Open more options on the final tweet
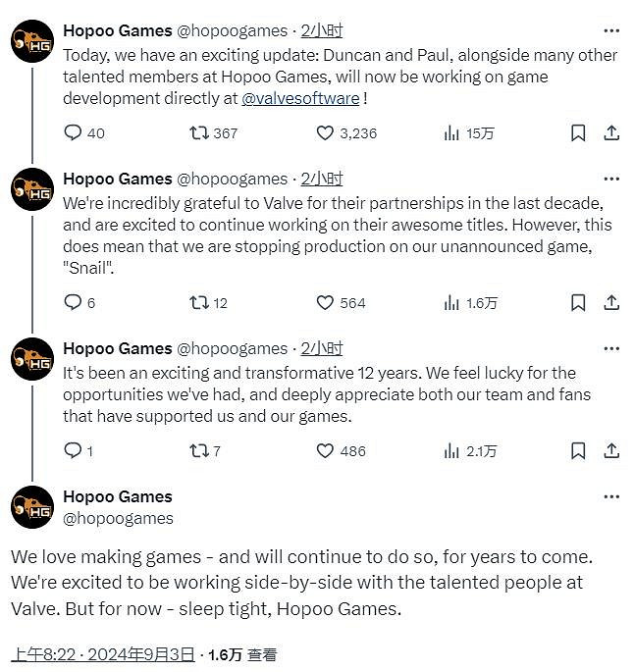This screenshot has height=672, width=634. [610, 497]
